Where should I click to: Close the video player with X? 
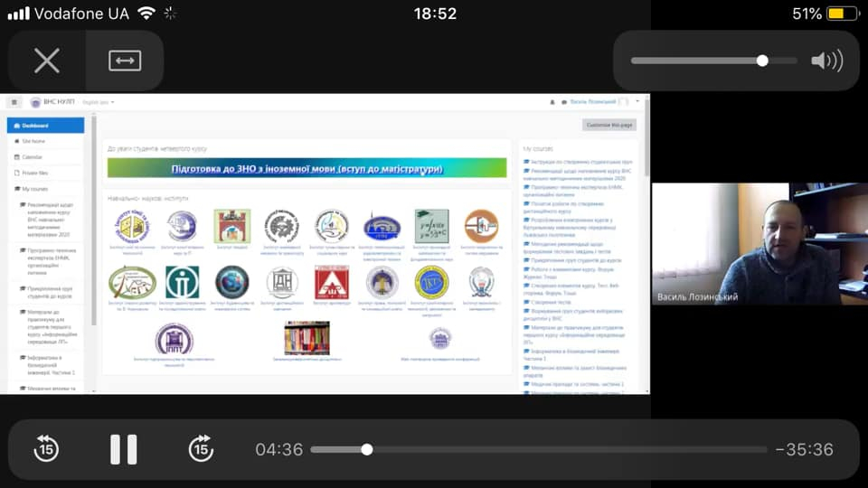tap(46, 61)
